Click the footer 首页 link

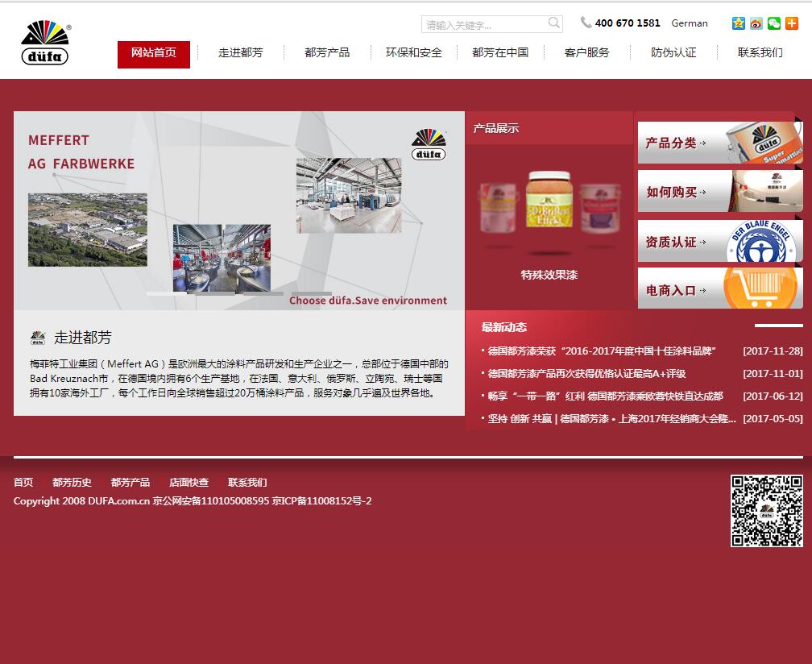pos(23,483)
